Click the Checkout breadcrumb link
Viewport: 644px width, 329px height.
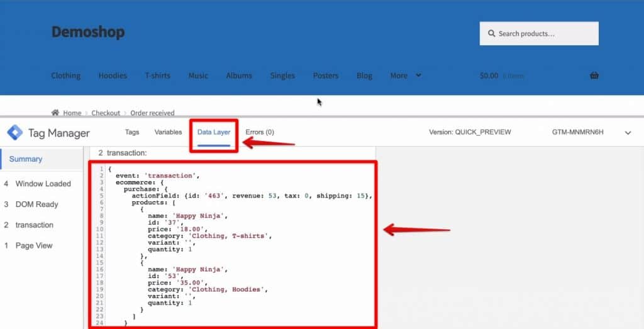[x=106, y=113]
